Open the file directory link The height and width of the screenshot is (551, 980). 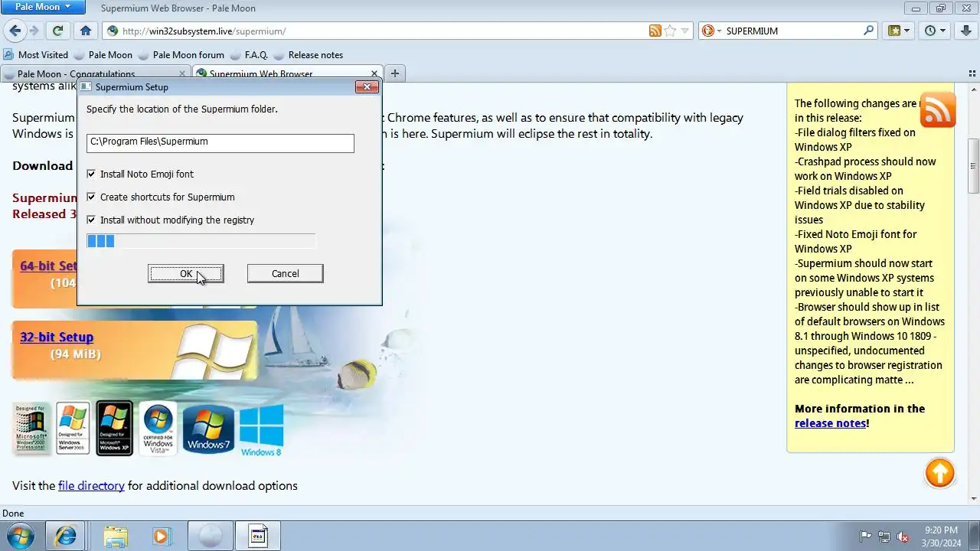[x=91, y=486]
